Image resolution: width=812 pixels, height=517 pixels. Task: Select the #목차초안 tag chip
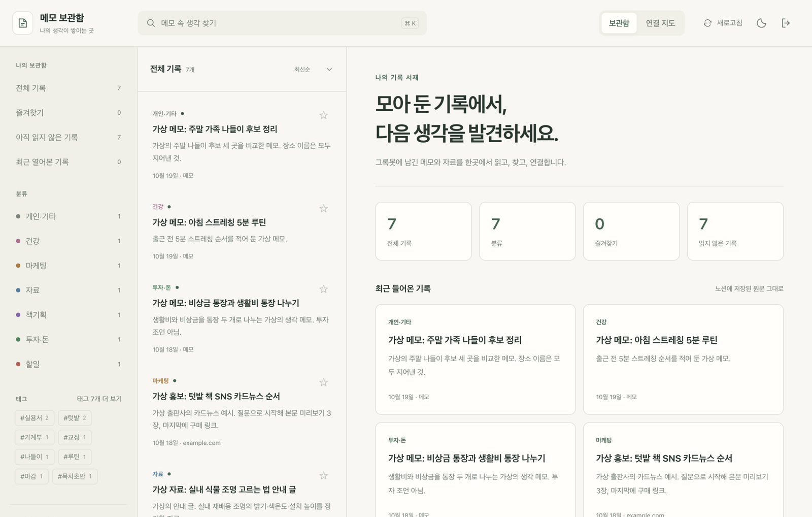[75, 476]
